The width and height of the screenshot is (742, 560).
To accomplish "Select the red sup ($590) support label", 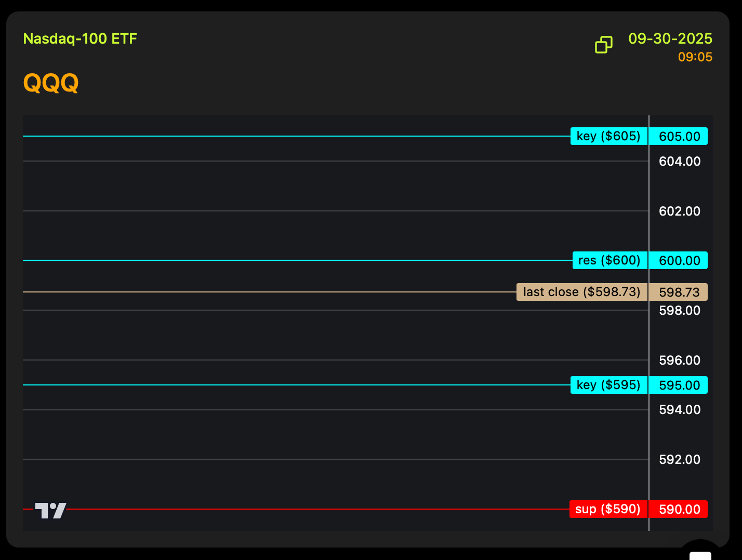I will point(608,509).
